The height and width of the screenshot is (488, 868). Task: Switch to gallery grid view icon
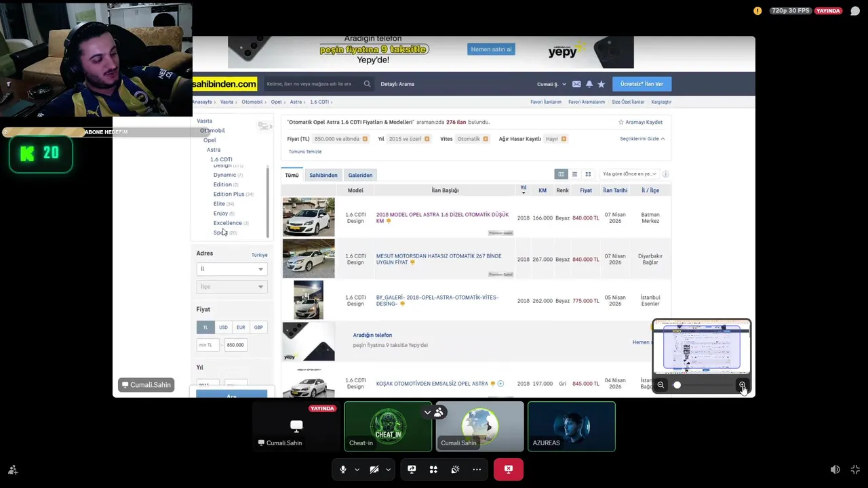(588, 174)
